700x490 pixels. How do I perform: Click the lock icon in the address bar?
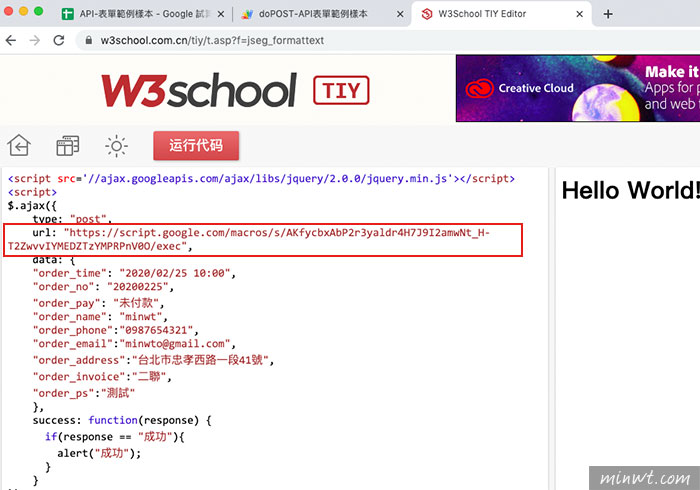[x=89, y=40]
